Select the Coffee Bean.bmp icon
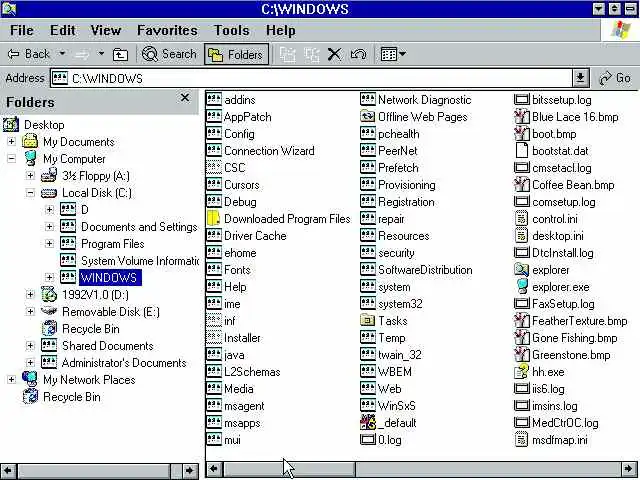Viewport: 640px width, 480px height. point(522,185)
